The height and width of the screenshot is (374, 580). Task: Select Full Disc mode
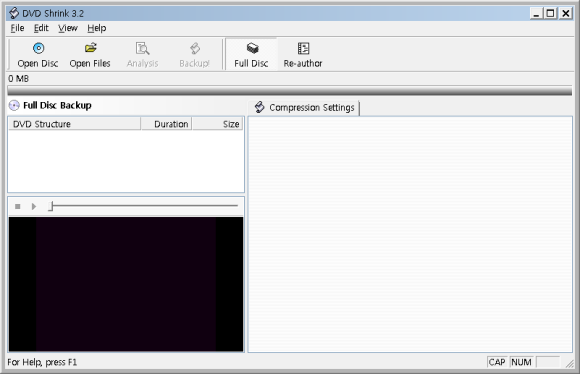coord(252,55)
